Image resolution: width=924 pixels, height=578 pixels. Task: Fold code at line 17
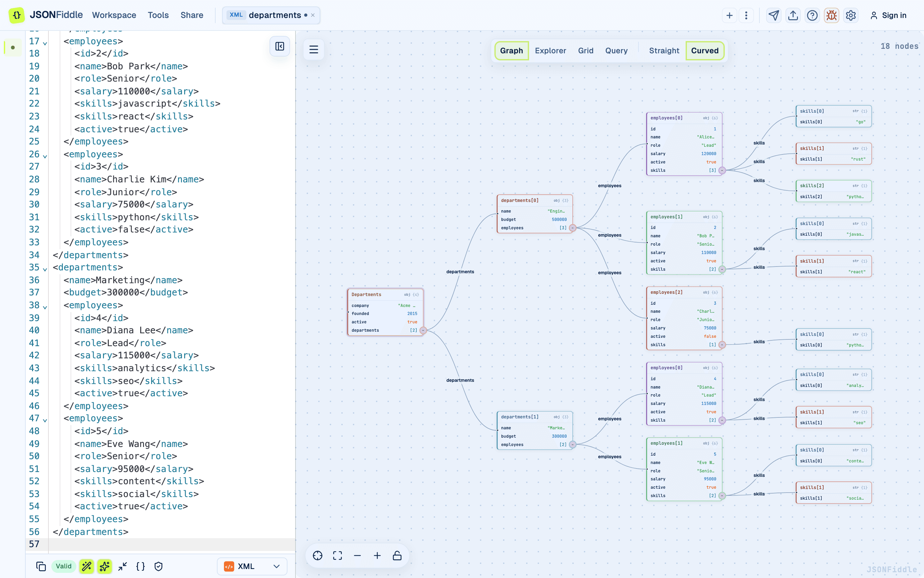45,43
